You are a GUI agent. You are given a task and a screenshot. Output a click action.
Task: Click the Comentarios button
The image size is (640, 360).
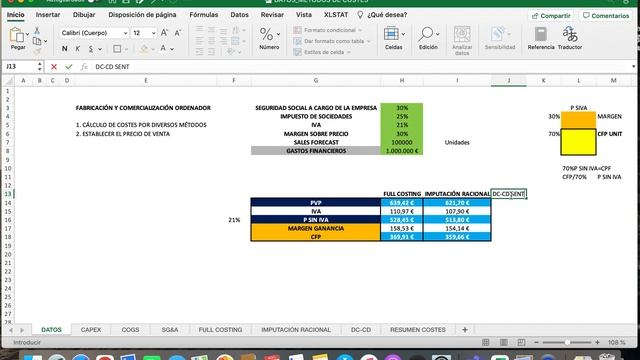606,16
